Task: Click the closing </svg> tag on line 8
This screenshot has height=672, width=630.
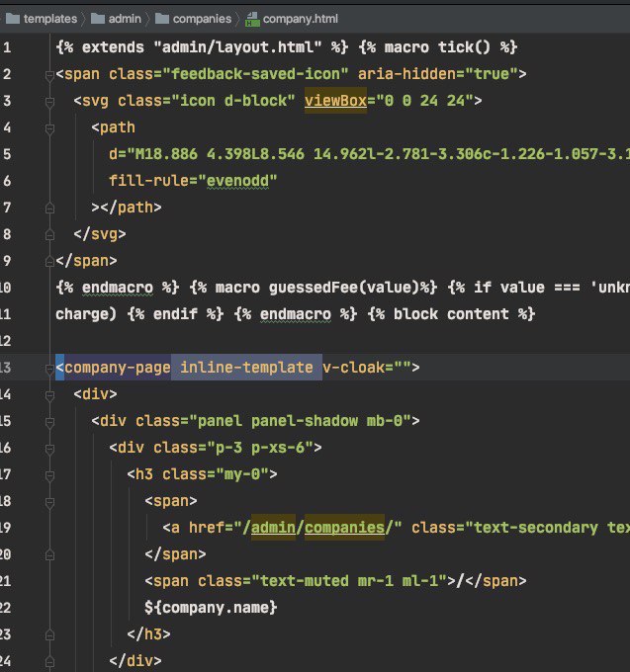Action: [100, 234]
